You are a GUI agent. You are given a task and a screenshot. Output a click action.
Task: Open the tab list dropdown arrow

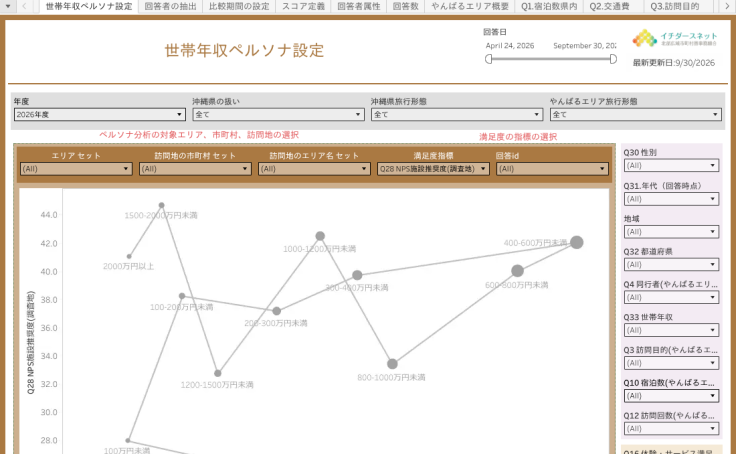click(x=8, y=6)
